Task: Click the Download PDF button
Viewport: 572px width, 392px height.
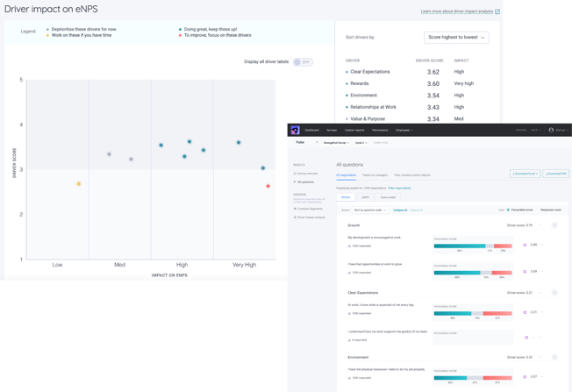Action: (x=556, y=174)
